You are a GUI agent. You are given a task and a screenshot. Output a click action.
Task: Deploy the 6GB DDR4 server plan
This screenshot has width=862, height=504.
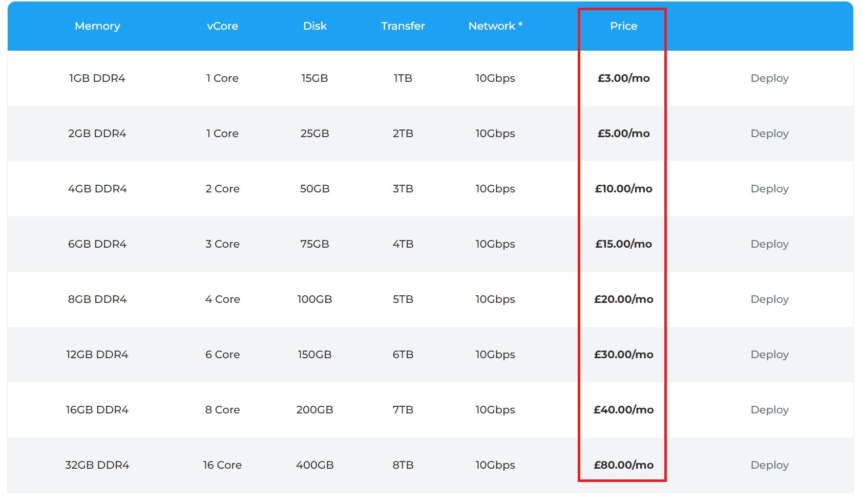769,244
